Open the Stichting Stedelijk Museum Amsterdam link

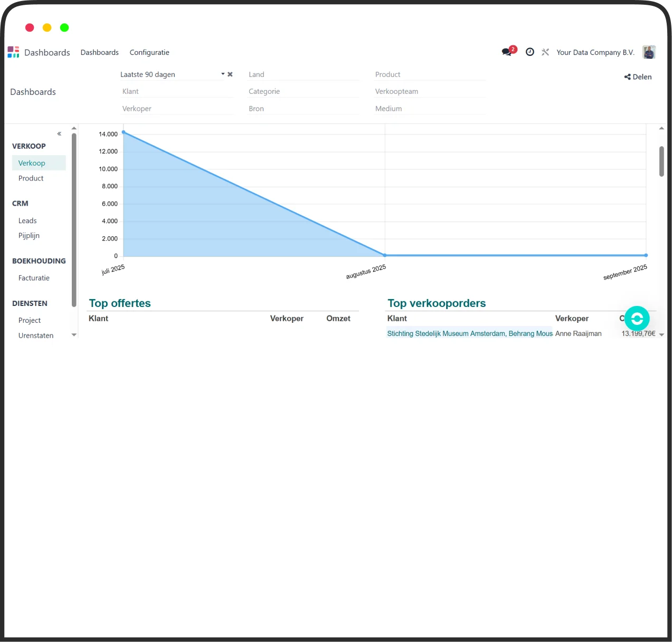coord(469,333)
